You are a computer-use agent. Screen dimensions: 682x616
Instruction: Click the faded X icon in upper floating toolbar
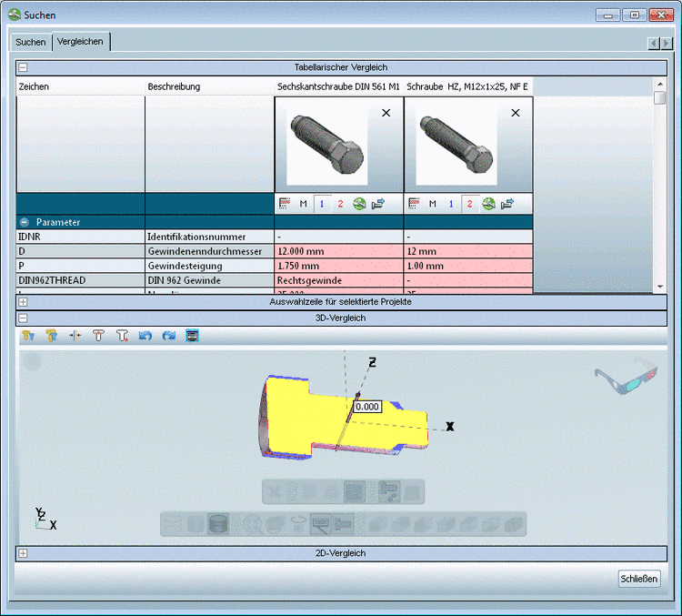(x=275, y=492)
